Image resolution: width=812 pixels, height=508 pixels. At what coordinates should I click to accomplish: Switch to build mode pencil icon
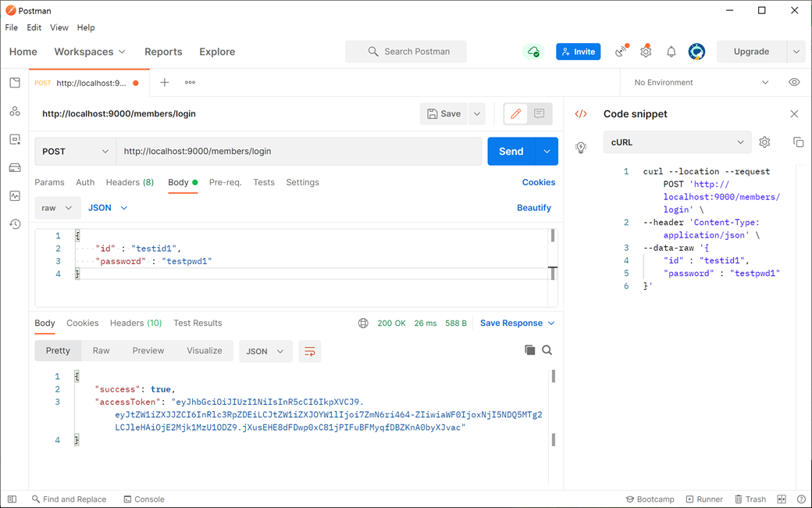click(x=516, y=113)
